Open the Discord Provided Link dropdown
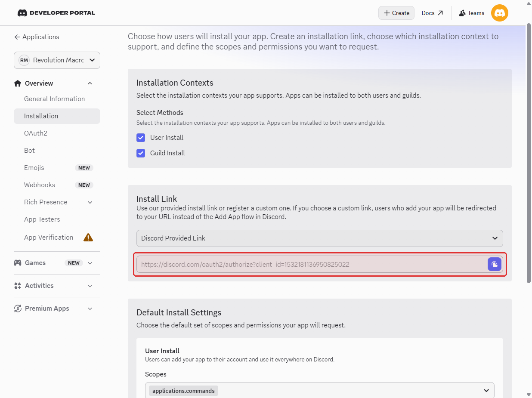This screenshot has height=398, width=532. tap(320, 238)
